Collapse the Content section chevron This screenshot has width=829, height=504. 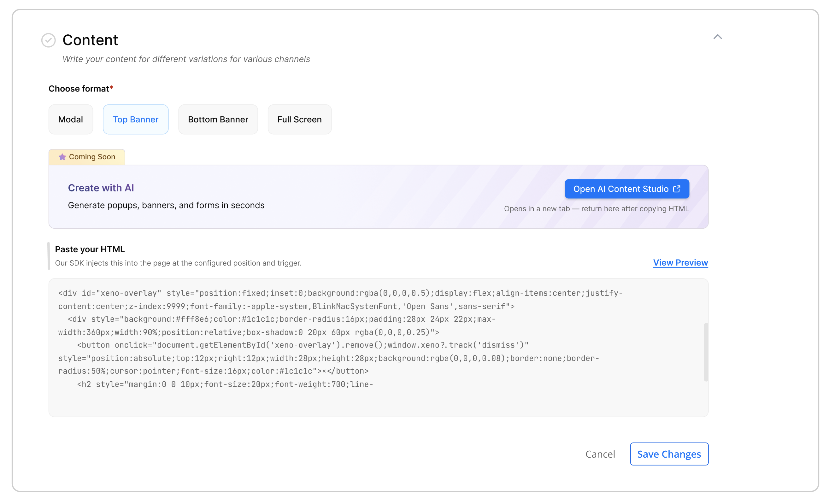718,37
